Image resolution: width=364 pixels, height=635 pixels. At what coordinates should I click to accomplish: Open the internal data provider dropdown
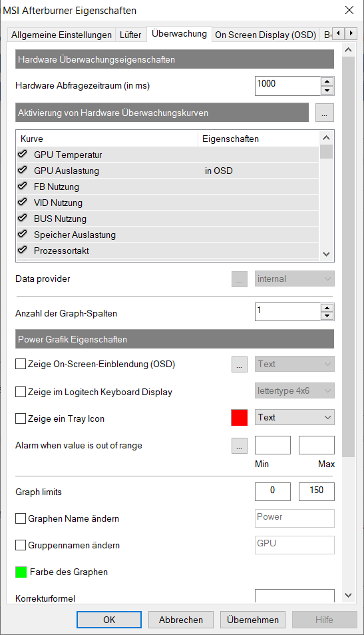point(294,279)
